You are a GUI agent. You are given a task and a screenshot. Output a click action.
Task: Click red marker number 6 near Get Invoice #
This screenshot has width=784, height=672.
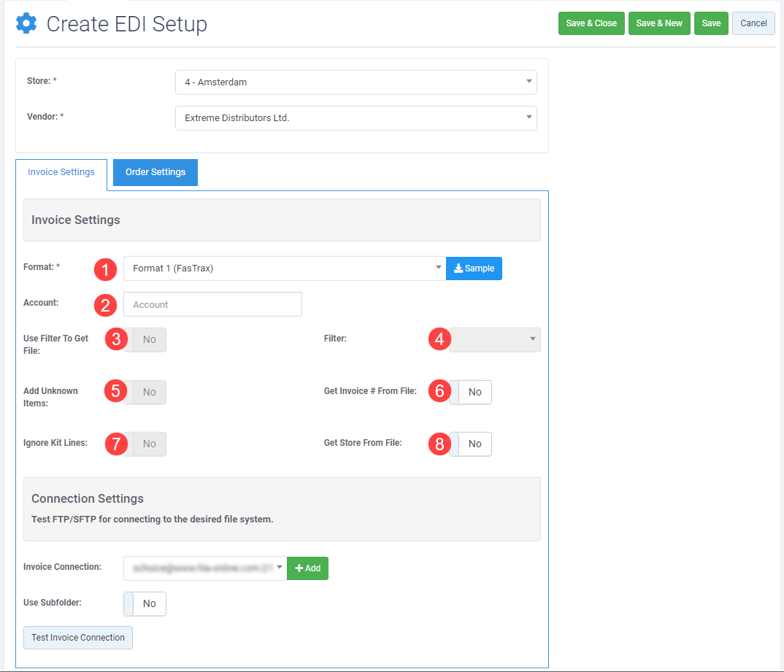click(x=439, y=391)
